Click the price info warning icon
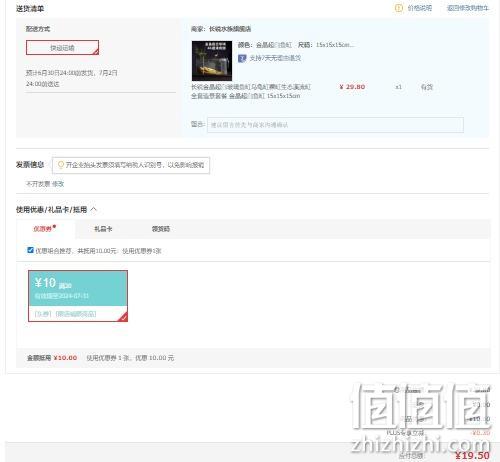 [x=398, y=8]
